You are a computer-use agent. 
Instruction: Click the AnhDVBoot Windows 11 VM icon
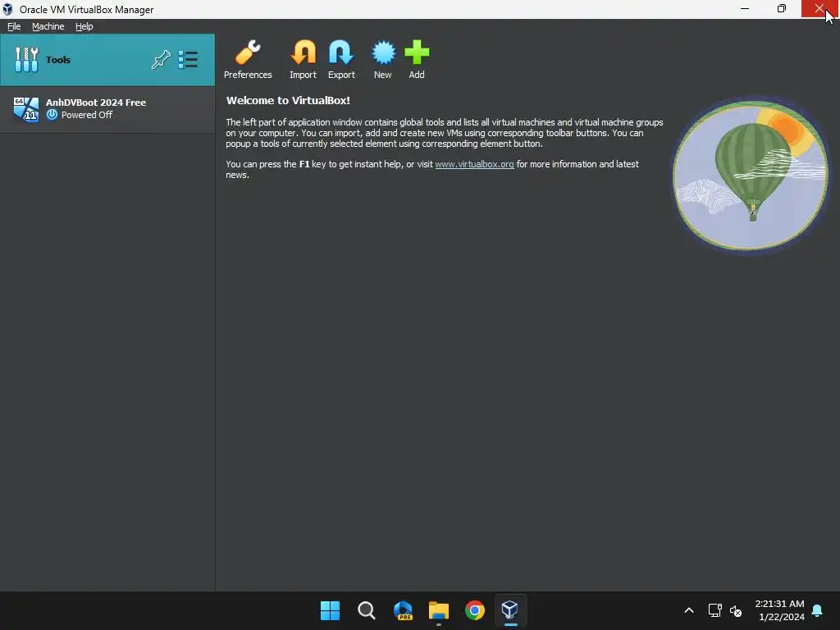(x=26, y=109)
